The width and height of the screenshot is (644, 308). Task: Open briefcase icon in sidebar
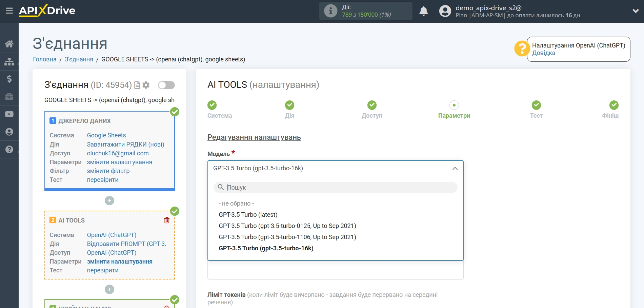tap(9, 97)
